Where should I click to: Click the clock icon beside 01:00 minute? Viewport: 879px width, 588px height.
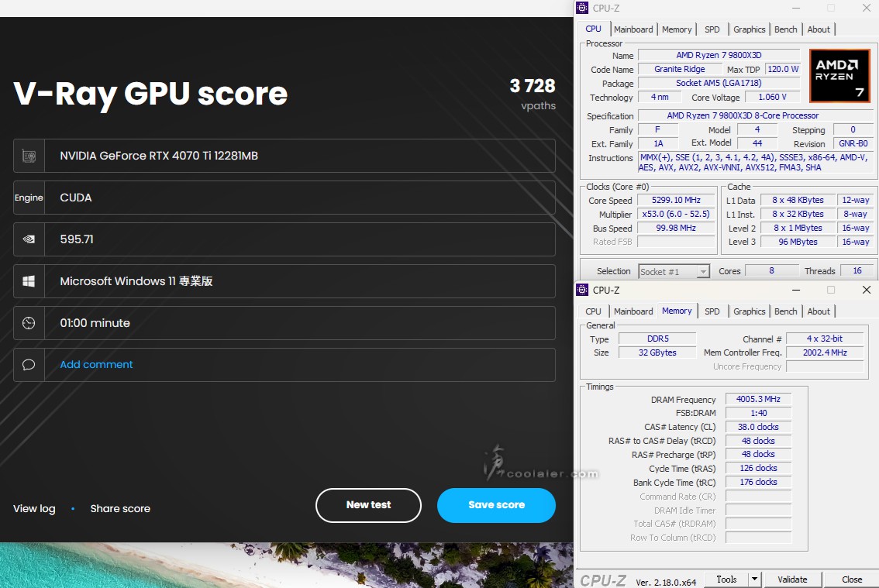point(29,323)
